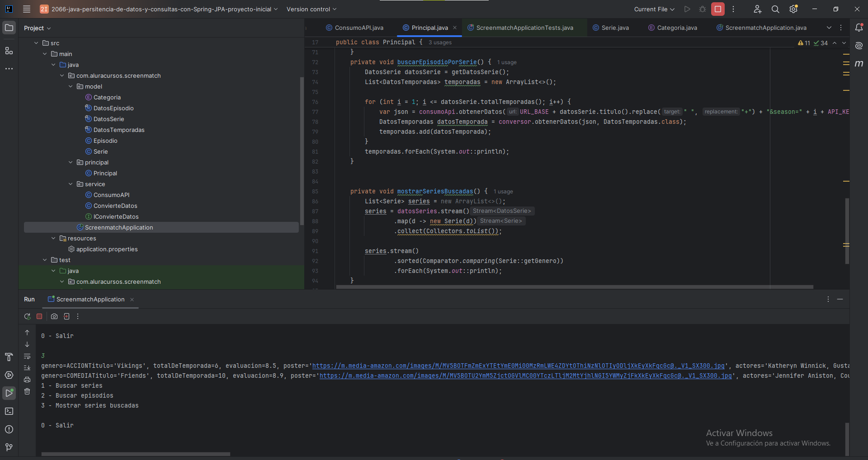Take thread dump camera icon in Run panel
The width and height of the screenshot is (868, 460).
54,316
